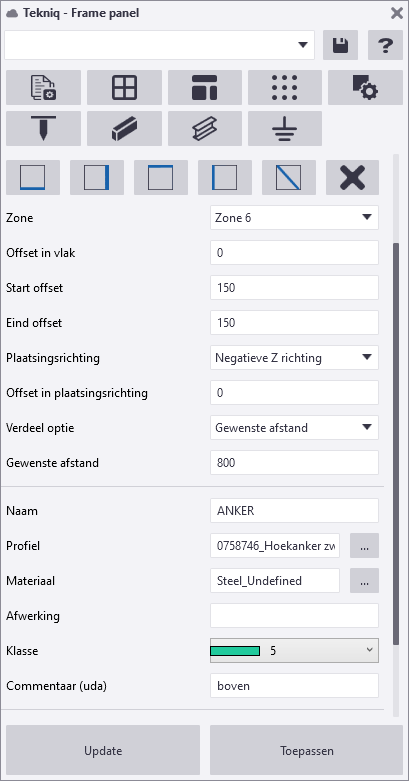Screen dimensions: 409x781
Task: Click the Update button
Action: coord(103,751)
